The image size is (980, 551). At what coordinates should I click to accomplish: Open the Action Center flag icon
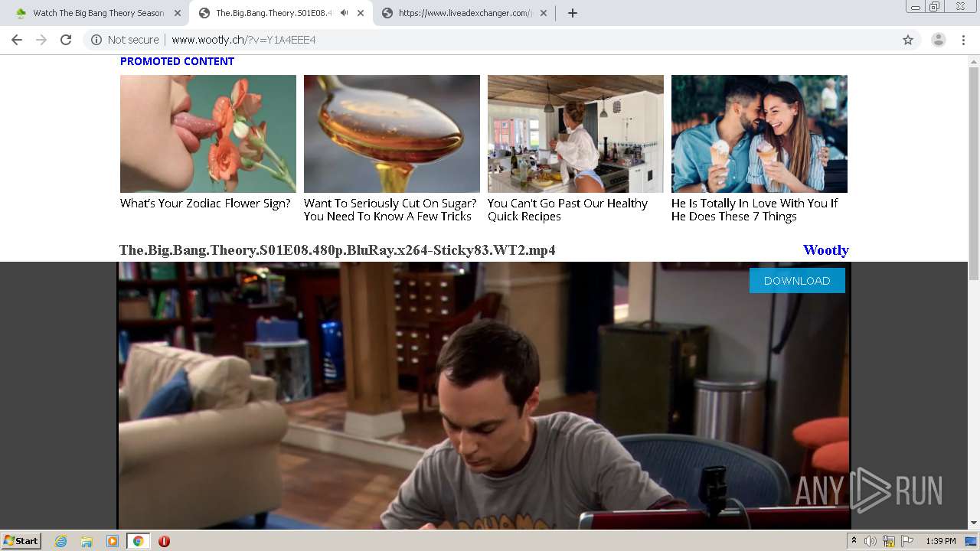pos(907,541)
